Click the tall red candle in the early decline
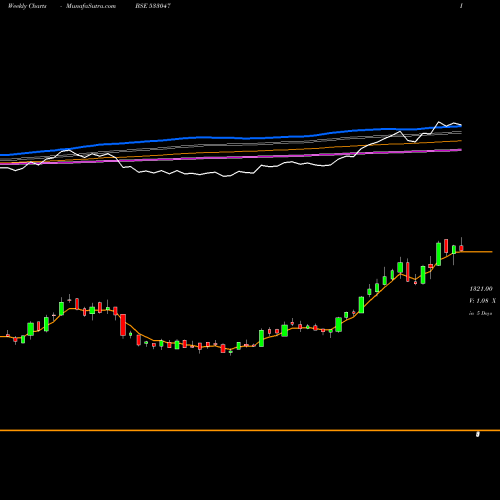 pos(123,325)
